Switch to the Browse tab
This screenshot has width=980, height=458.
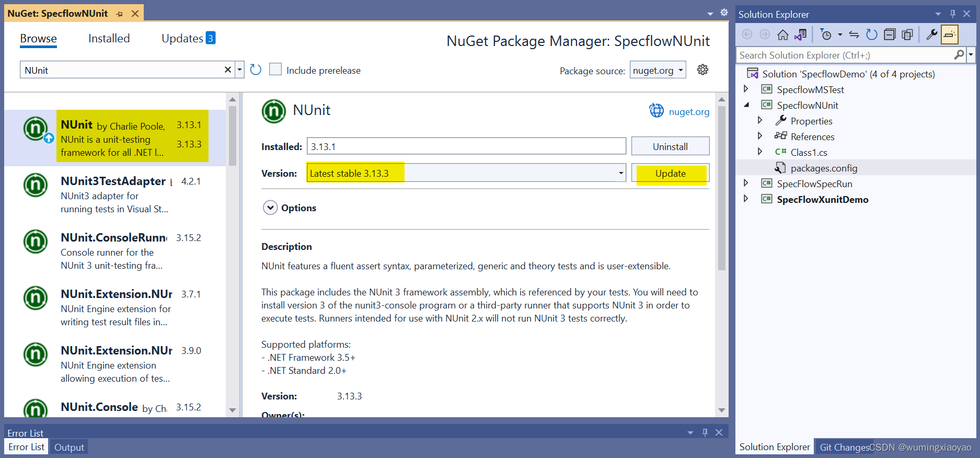coord(38,39)
